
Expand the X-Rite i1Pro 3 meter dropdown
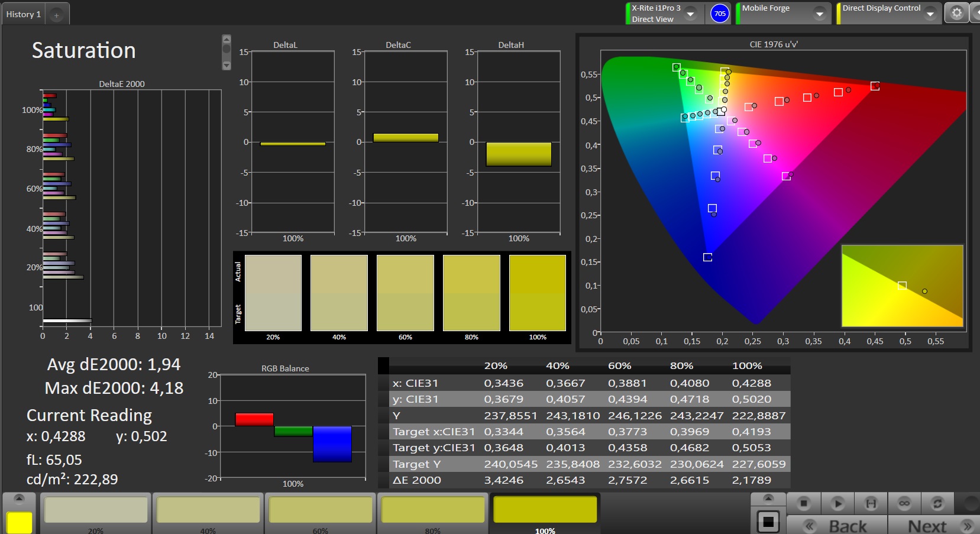pos(690,14)
